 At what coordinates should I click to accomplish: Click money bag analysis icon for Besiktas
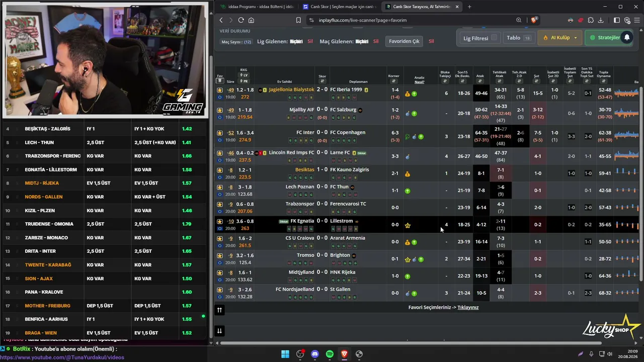[408, 174]
